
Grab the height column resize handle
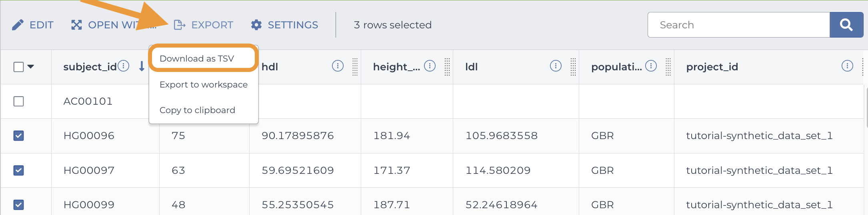coord(447,67)
